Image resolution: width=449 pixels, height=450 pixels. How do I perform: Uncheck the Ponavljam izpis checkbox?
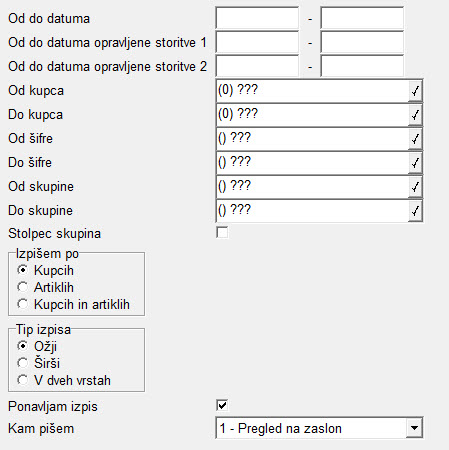(x=222, y=405)
